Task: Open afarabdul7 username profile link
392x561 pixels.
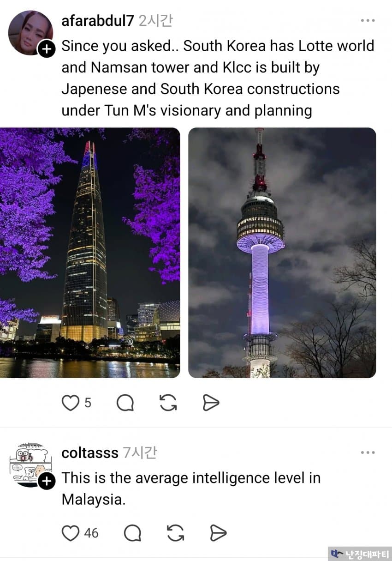Action: point(98,21)
